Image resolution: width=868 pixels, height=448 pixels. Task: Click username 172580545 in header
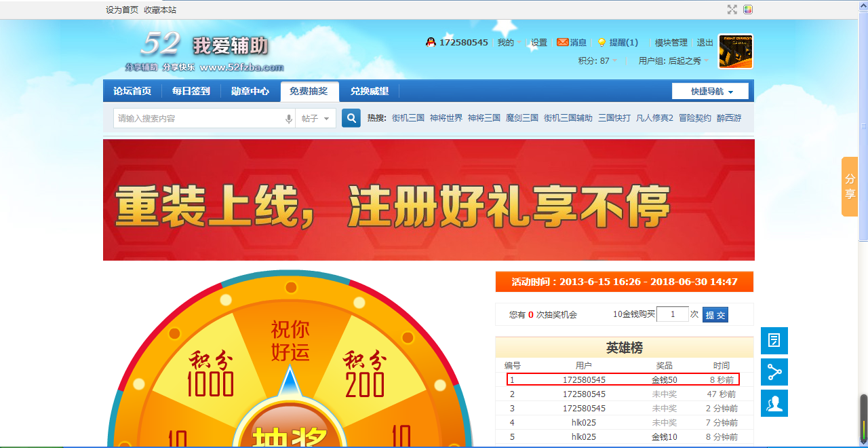coord(464,42)
